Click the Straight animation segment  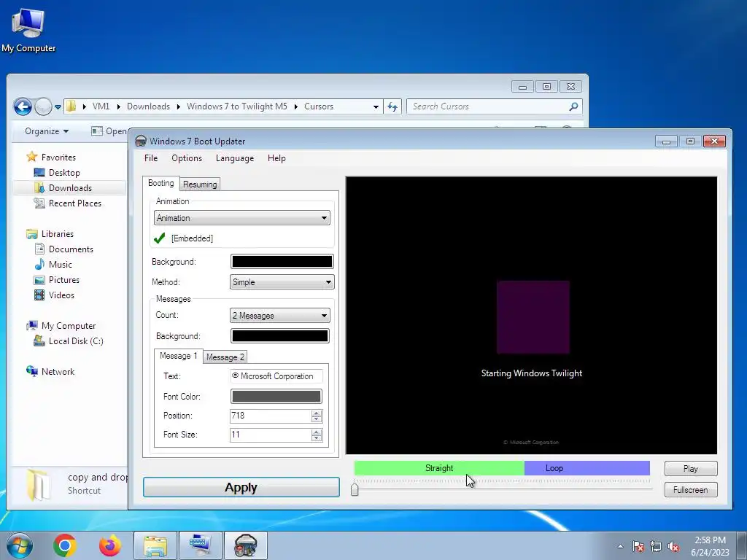(x=439, y=468)
